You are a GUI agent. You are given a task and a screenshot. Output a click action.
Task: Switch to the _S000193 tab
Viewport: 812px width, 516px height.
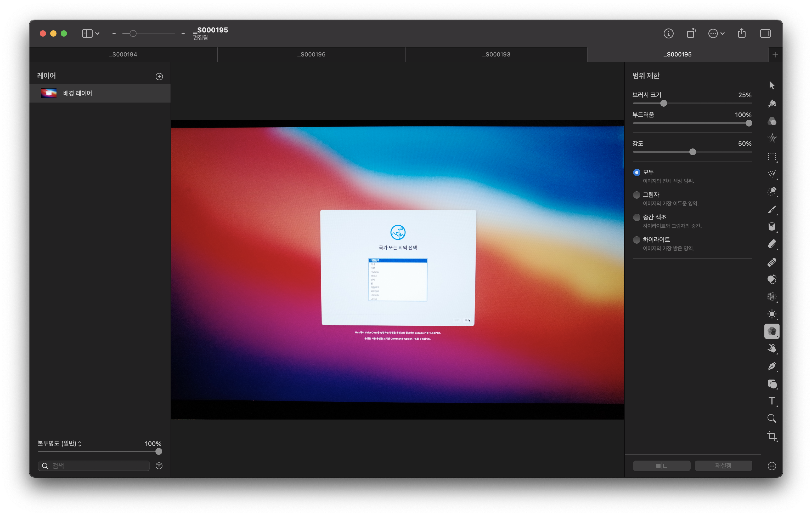coord(496,55)
